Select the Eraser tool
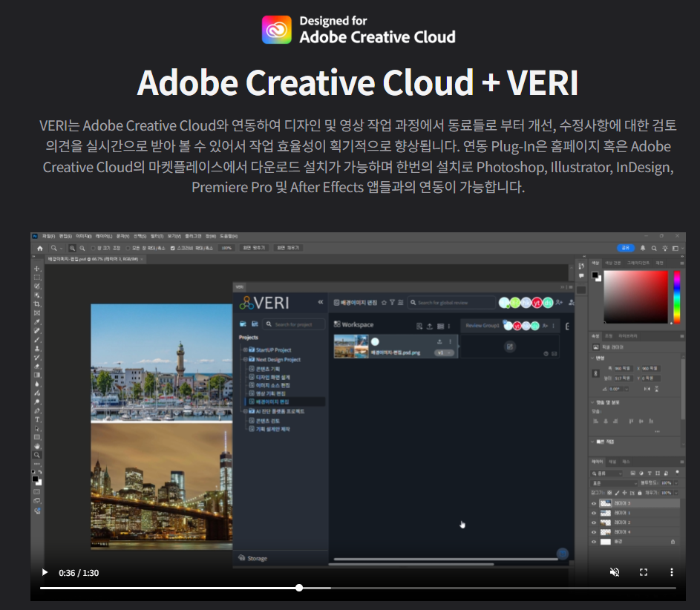Screen dimensions: 700x610 tap(37, 367)
